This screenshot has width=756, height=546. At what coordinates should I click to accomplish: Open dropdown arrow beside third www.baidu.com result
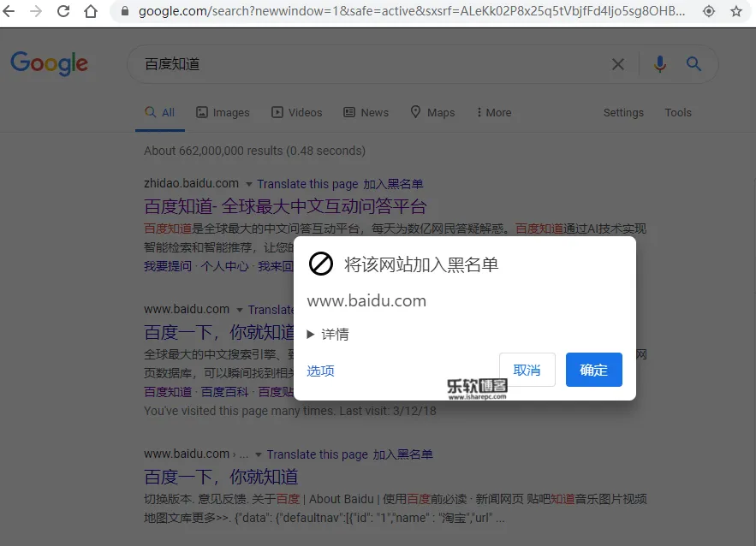tap(259, 455)
